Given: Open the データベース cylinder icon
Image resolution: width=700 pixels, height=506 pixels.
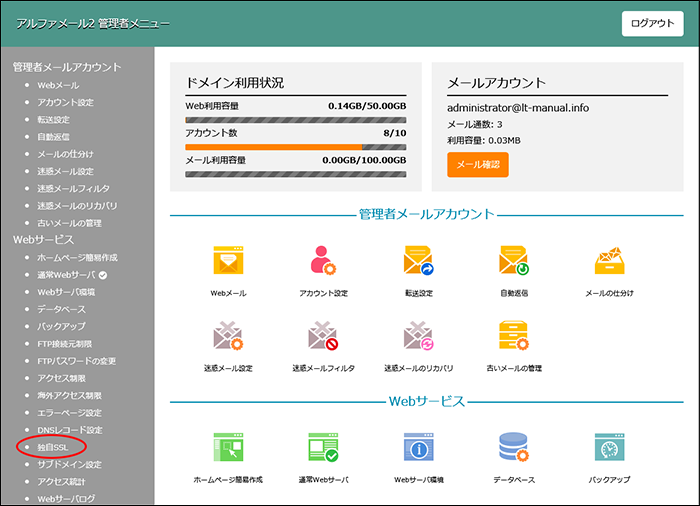Looking at the screenshot, I should (514, 447).
